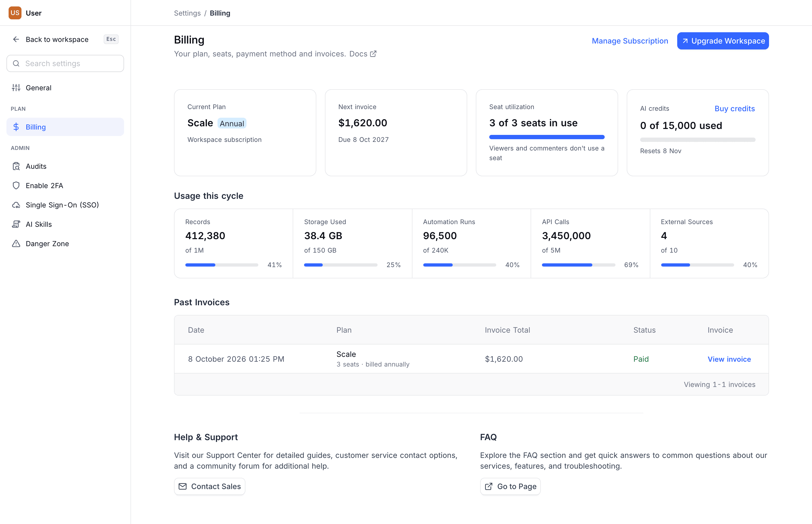Image resolution: width=812 pixels, height=524 pixels.
Task: Click the seat utilization progress bar
Action: tap(547, 137)
